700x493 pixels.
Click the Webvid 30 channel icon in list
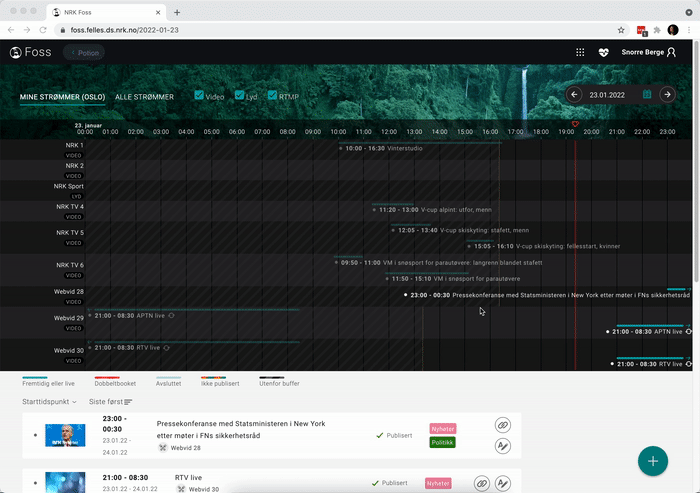pos(181,489)
